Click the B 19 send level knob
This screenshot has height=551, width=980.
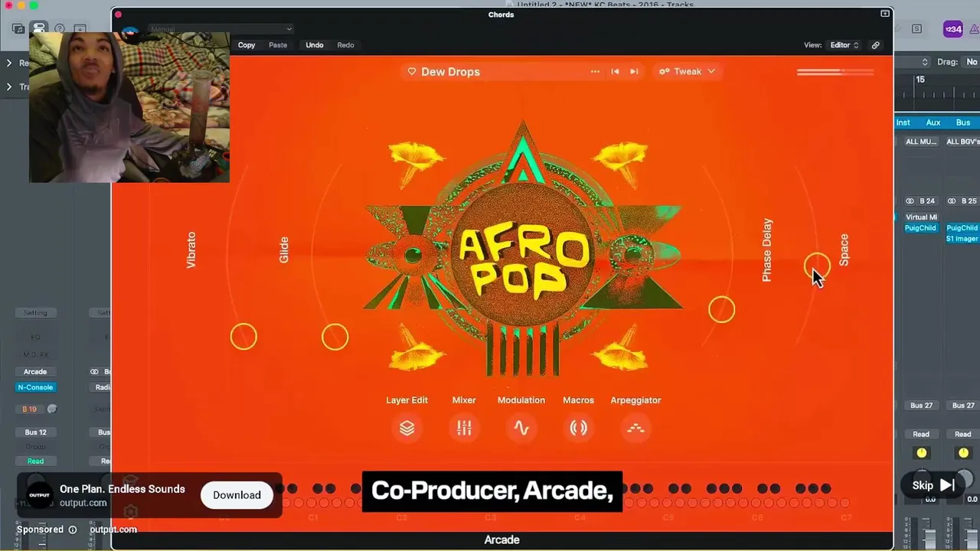click(52, 409)
